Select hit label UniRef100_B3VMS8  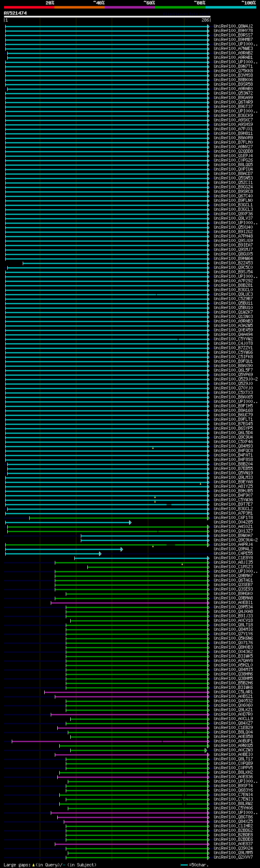[x=233, y=75]
